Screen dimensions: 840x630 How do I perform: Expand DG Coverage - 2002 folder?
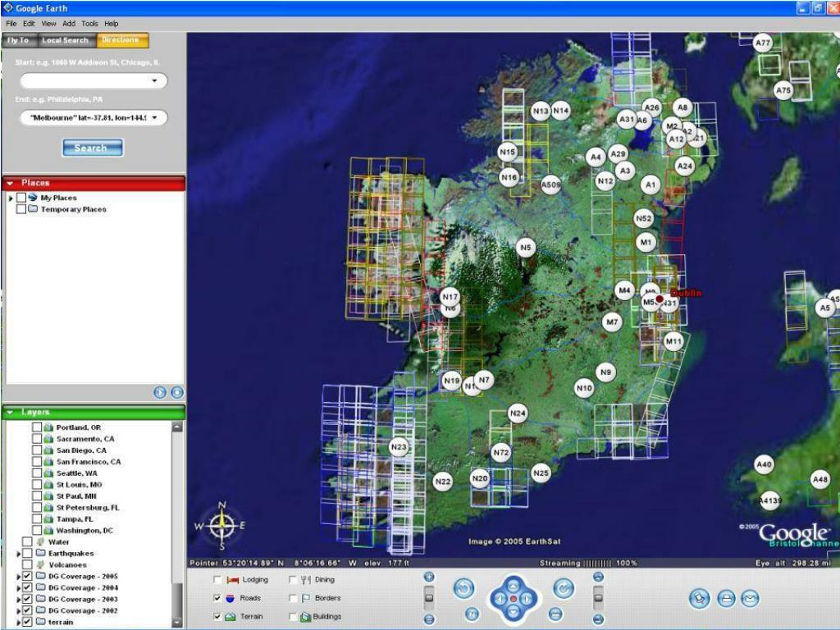(x=19, y=611)
